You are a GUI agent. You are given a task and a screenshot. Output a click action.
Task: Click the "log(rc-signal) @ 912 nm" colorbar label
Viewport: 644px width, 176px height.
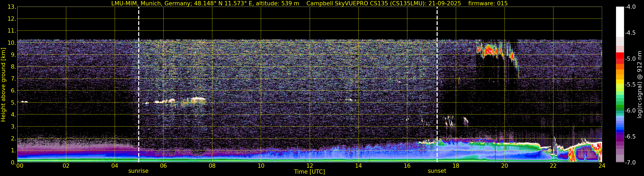[x=640, y=85]
